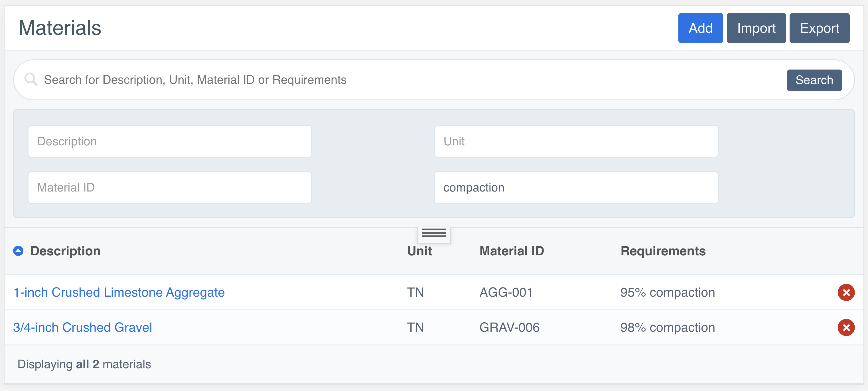Click the Material ID filter field
Image resolution: width=868 pixels, height=391 pixels.
170,188
